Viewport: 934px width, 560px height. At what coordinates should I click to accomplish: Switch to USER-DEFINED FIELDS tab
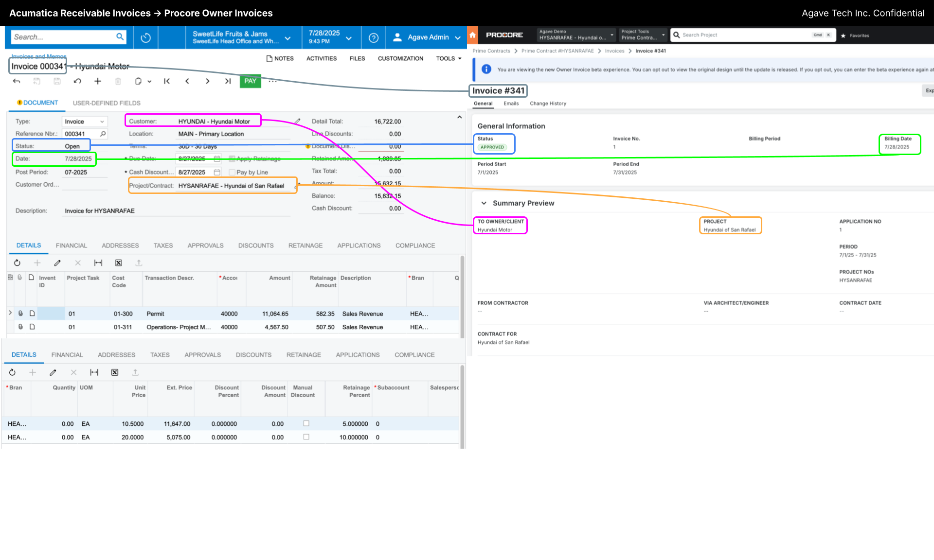(107, 103)
